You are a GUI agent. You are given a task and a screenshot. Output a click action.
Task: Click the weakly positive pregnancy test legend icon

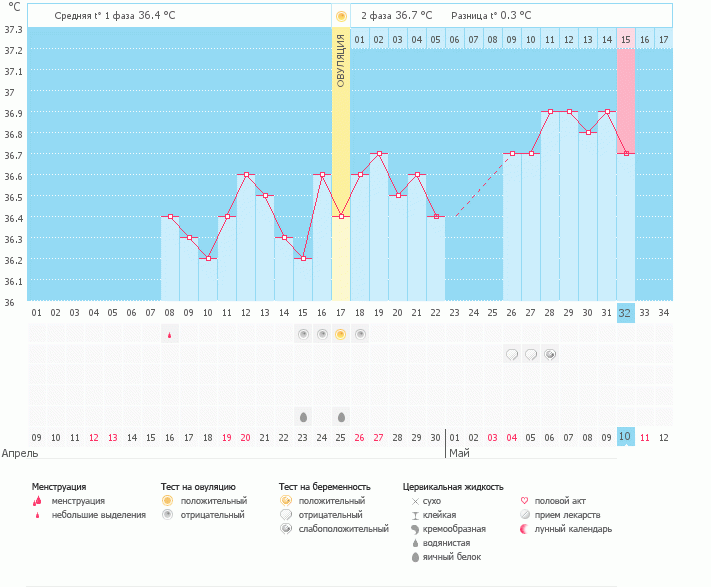(286, 529)
